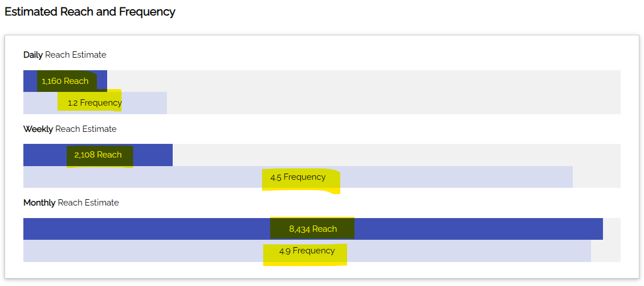Click the weekly reach dark blue bar
The image size is (644, 286).
[153, 155]
